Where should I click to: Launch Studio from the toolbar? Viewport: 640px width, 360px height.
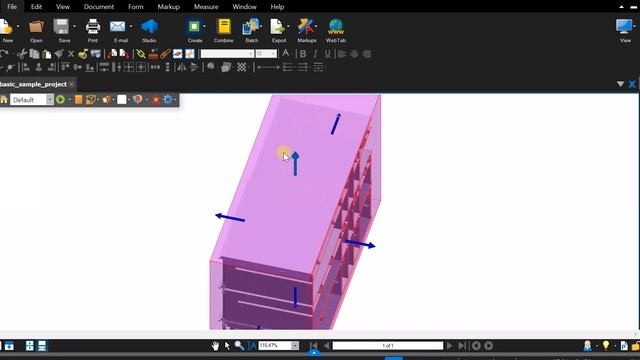click(149, 27)
